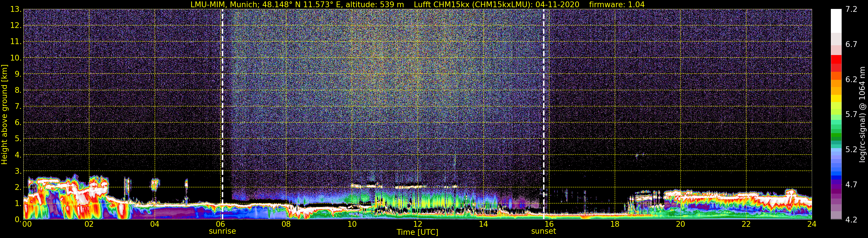Click the 7.2 colorbar value
The image size is (868, 238).
[851, 10]
